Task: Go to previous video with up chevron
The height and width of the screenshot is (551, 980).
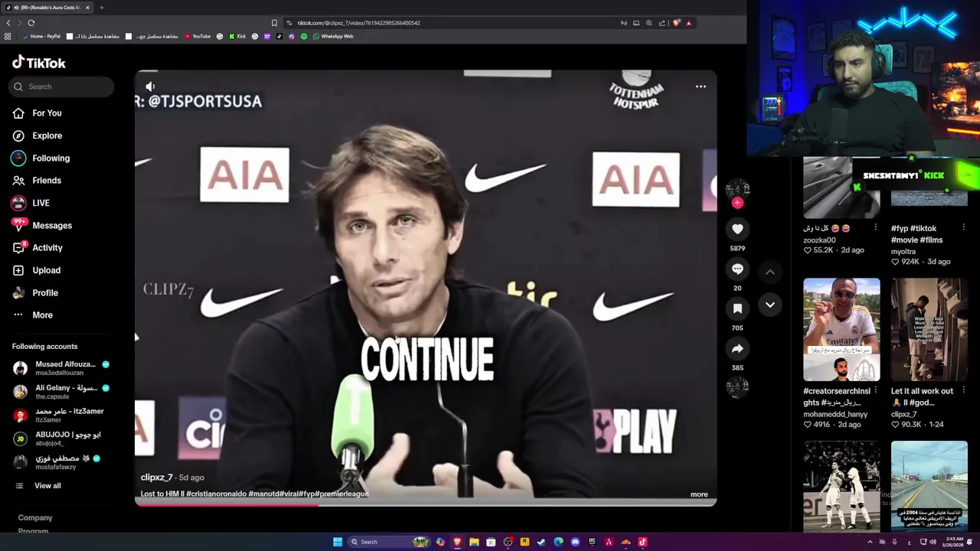Action: 770,272
